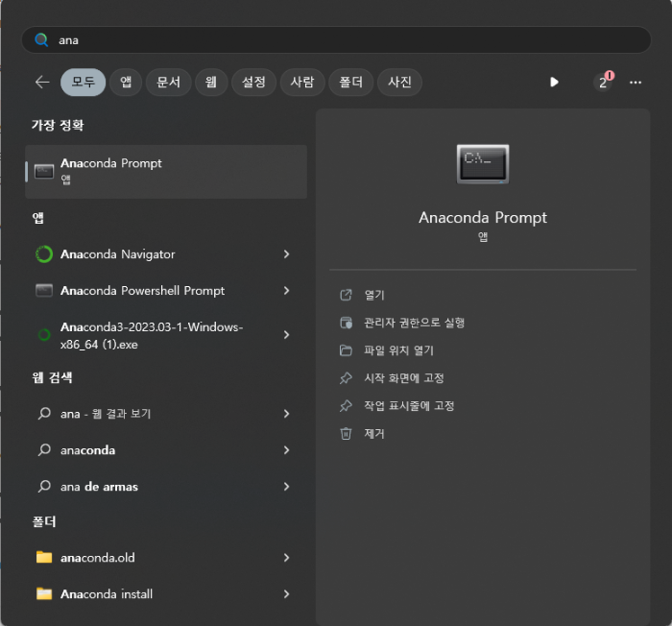
Task: Click the play arrow icon near filters
Action: coord(554,82)
